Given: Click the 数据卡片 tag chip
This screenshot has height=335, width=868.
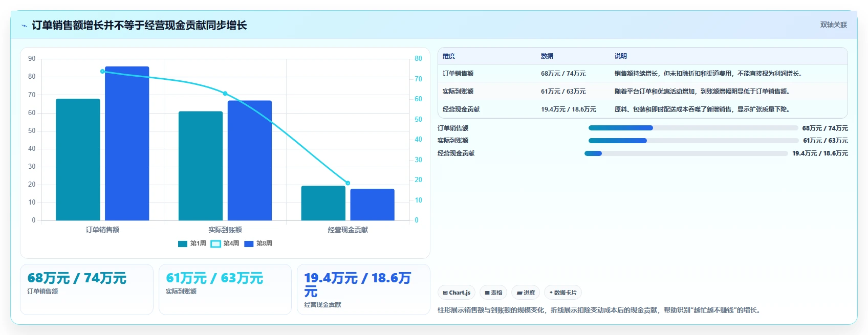Looking at the screenshot, I should click(562, 293).
